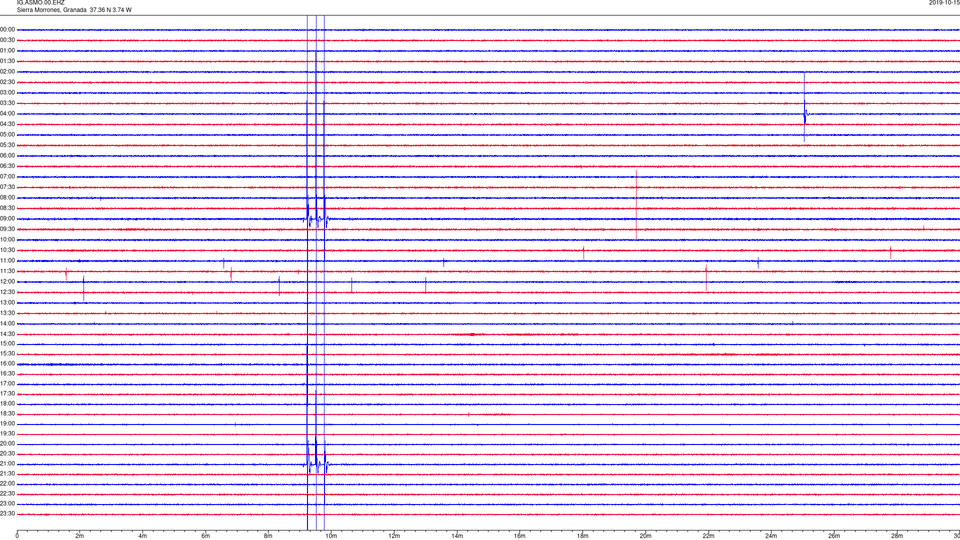Click the 01:30 trace label

7,61
